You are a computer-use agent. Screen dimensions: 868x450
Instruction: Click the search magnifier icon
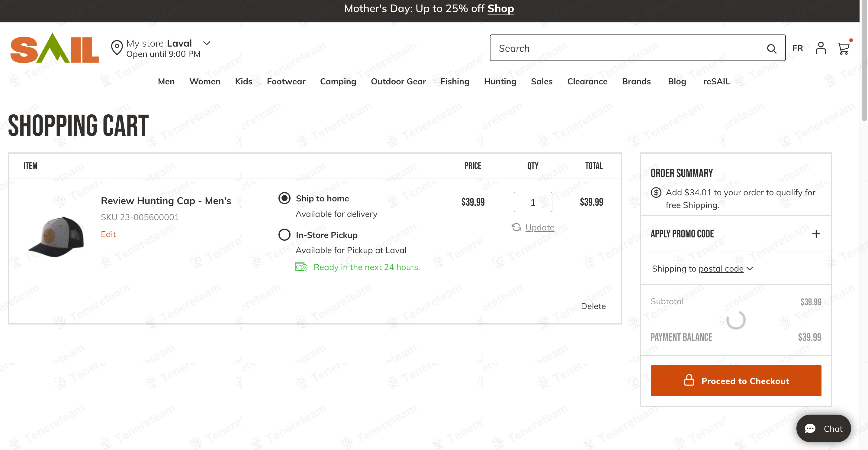[771, 49]
